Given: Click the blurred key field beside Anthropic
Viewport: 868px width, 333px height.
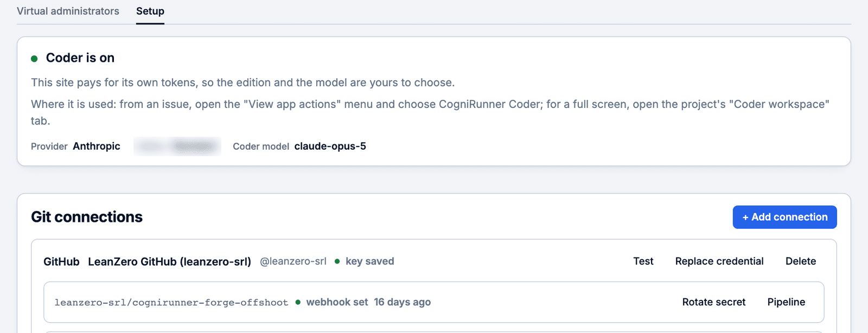Looking at the screenshot, I should tap(177, 146).
